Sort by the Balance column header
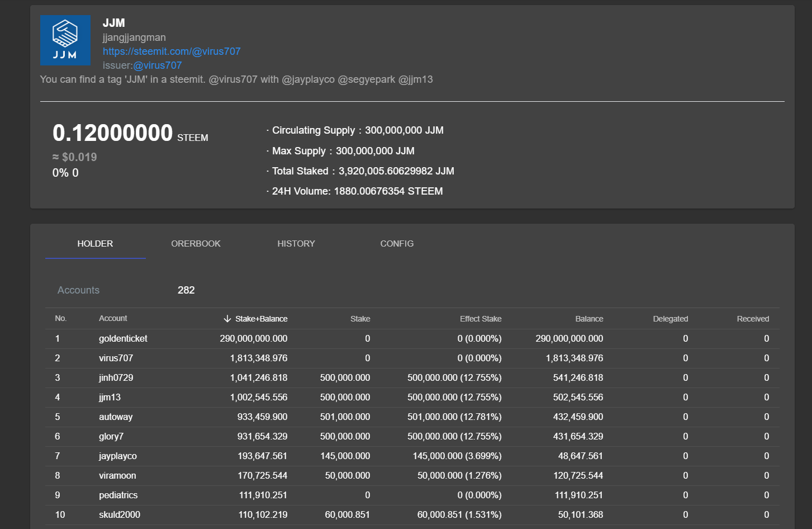The width and height of the screenshot is (812, 529). point(589,319)
